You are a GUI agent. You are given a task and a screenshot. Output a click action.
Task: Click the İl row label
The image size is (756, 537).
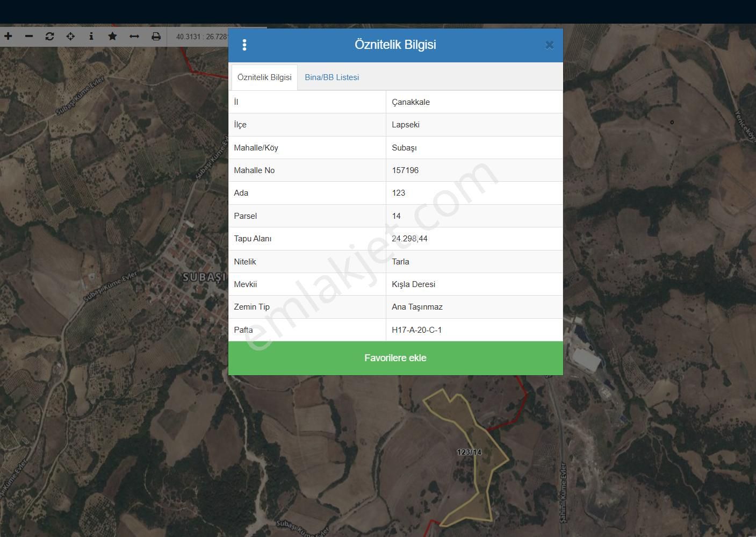pyautogui.click(x=236, y=102)
